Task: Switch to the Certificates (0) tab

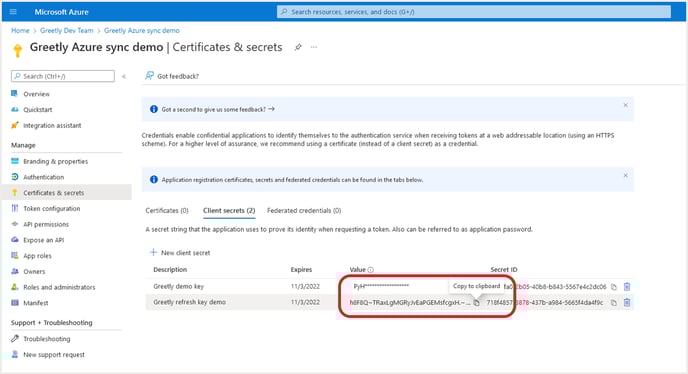Action: coord(167,211)
